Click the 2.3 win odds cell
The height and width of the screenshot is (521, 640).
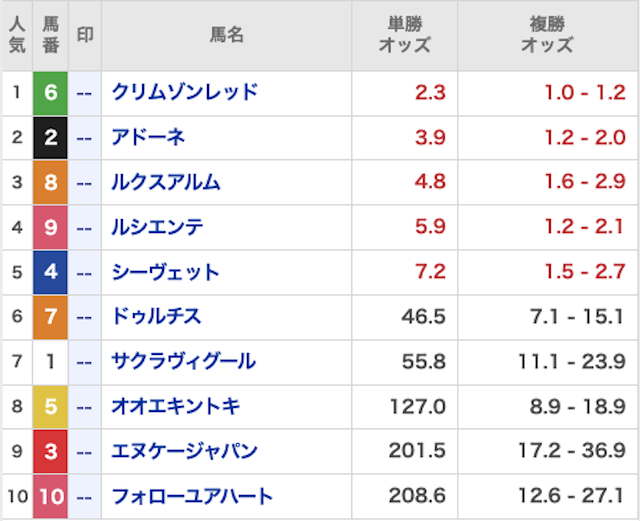[430, 93]
